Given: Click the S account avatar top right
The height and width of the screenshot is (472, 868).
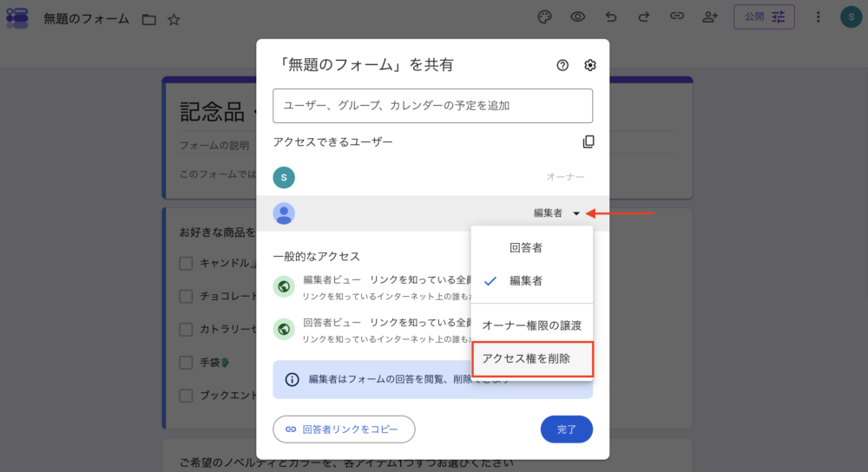Looking at the screenshot, I should click(x=851, y=17).
